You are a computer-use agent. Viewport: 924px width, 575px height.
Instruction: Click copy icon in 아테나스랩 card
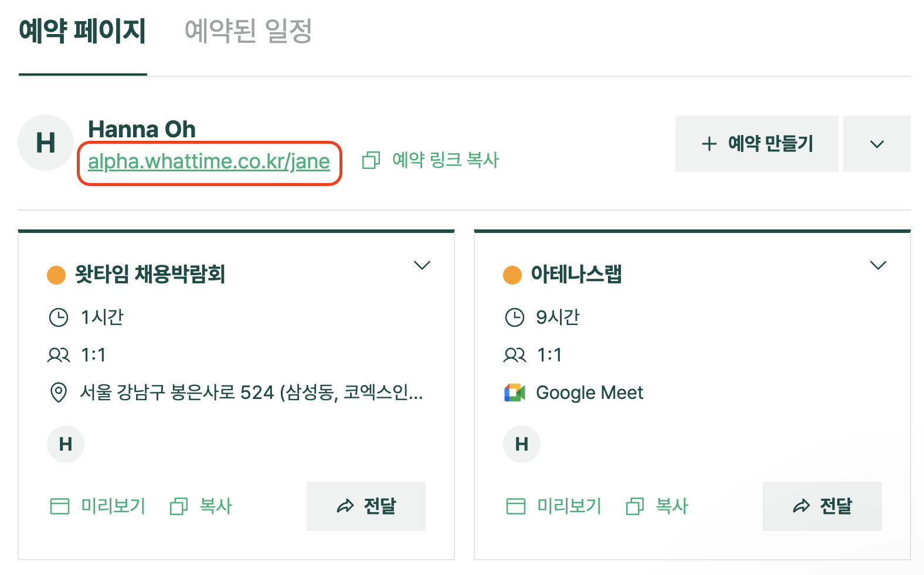tap(634, 506)
